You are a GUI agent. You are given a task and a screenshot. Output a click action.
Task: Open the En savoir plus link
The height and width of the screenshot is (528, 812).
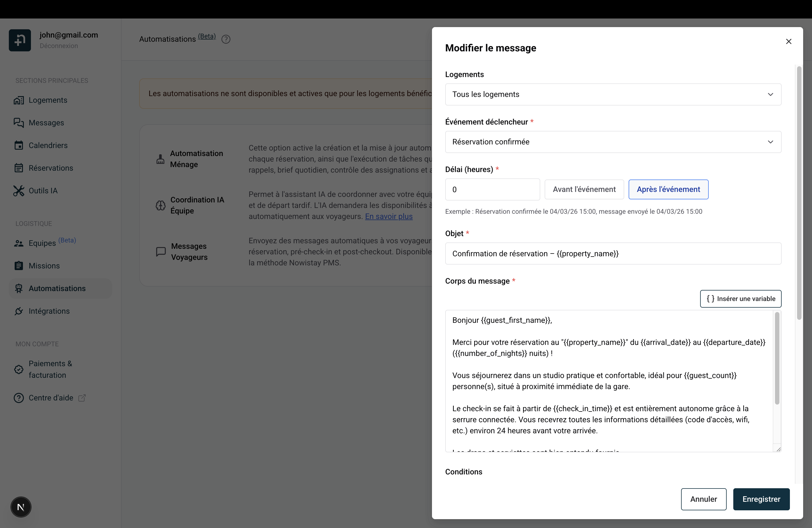(x=389, y=217)
